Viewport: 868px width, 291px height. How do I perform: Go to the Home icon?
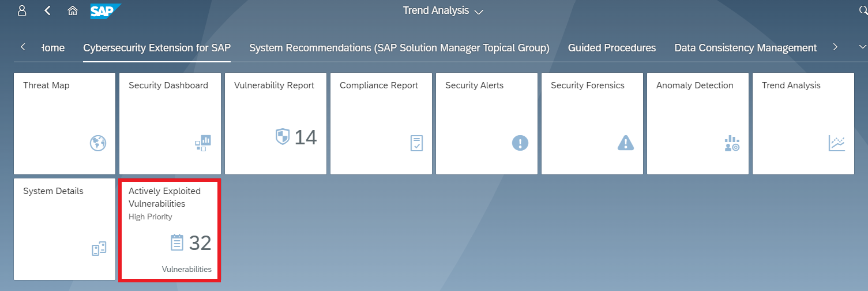tap(73, 10)
